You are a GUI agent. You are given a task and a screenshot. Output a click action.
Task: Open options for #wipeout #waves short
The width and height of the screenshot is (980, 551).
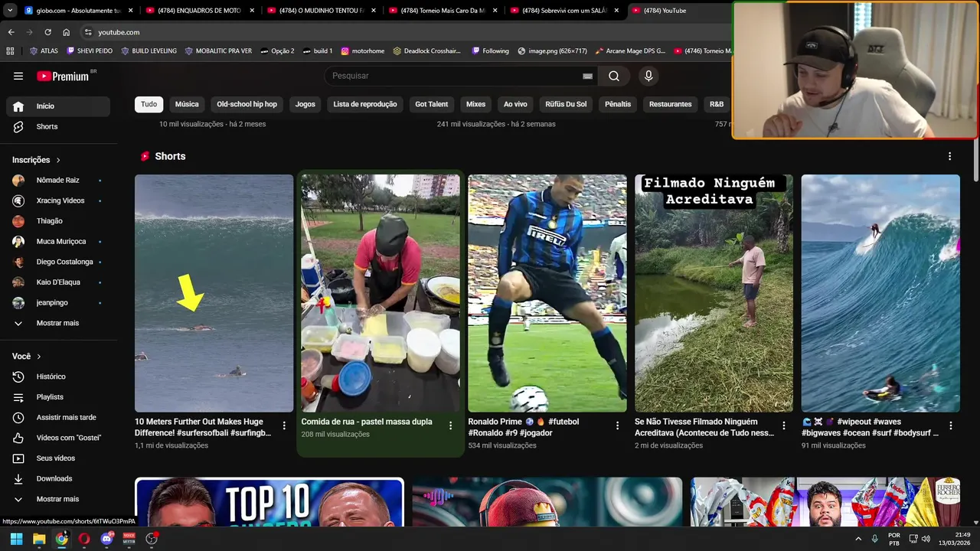point(950,425)
